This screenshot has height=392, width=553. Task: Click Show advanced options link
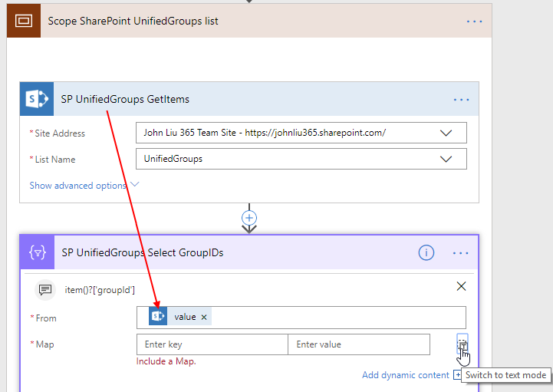click(x=77, y=186)
